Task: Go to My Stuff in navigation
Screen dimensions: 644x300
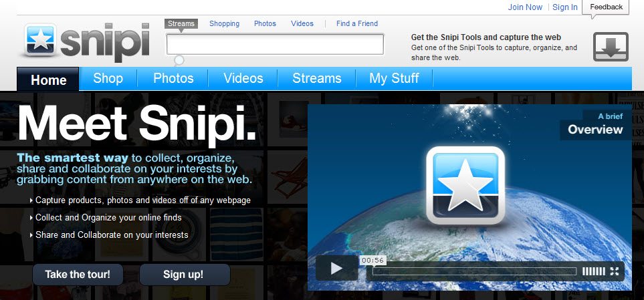Action: click(x=394, y=79)
